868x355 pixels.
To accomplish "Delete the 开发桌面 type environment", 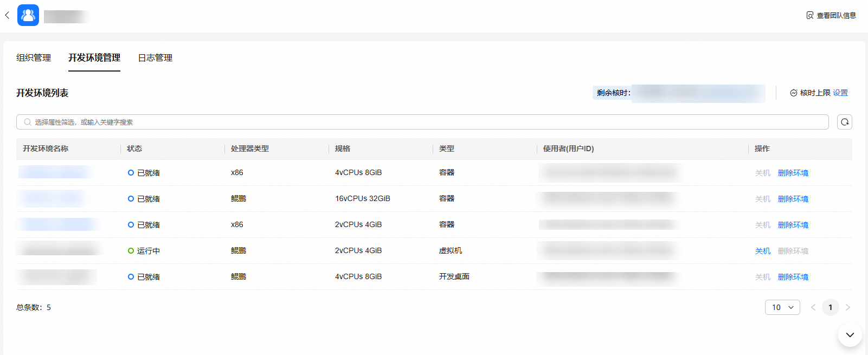I will 793,277.
